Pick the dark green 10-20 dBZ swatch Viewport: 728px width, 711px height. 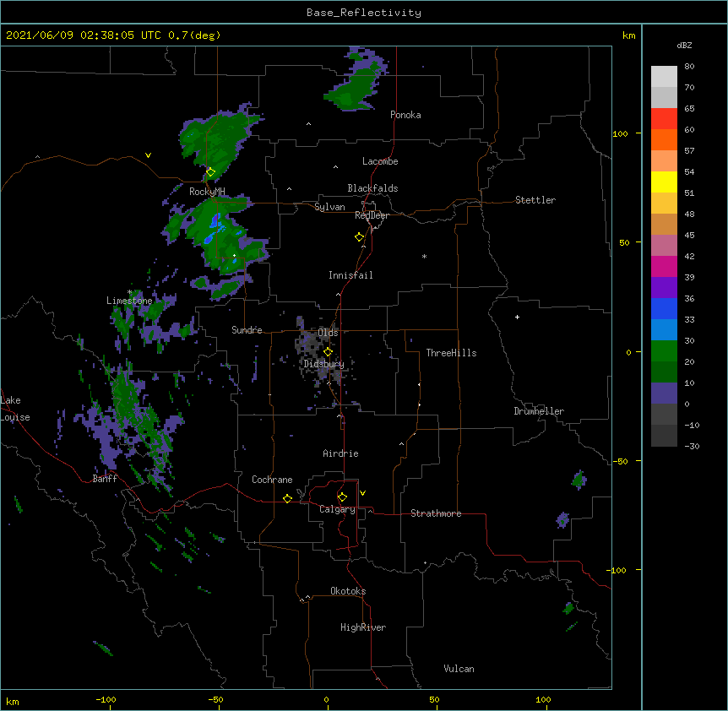[x=664, y=372]
